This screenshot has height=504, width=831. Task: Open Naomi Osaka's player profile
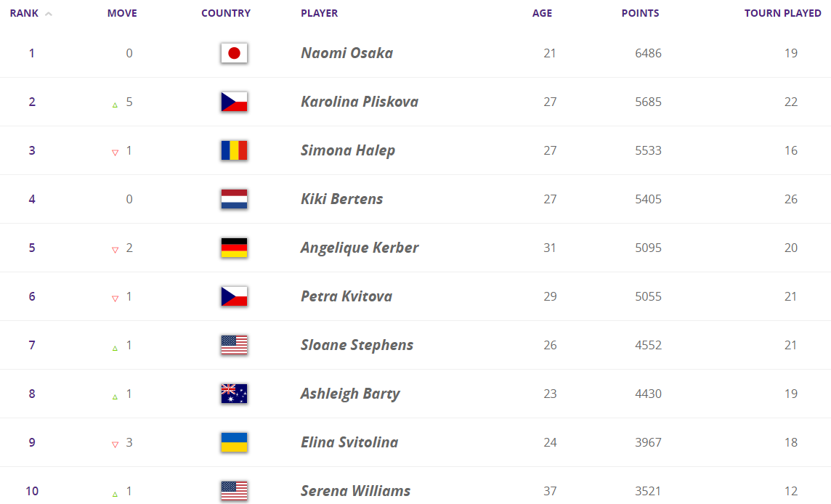(346, 53)
